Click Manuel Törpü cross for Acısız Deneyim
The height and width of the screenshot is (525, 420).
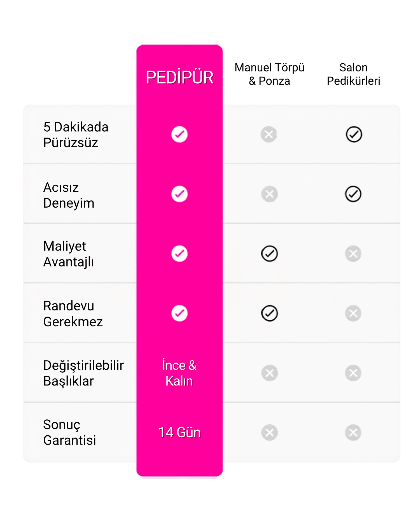pyautogui.click(x=269, y=194)
